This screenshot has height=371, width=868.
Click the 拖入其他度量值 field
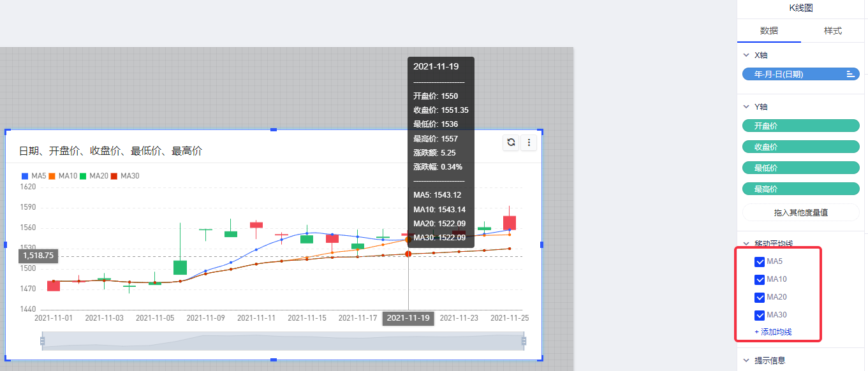pyautogui.click(x=801, y=212)
